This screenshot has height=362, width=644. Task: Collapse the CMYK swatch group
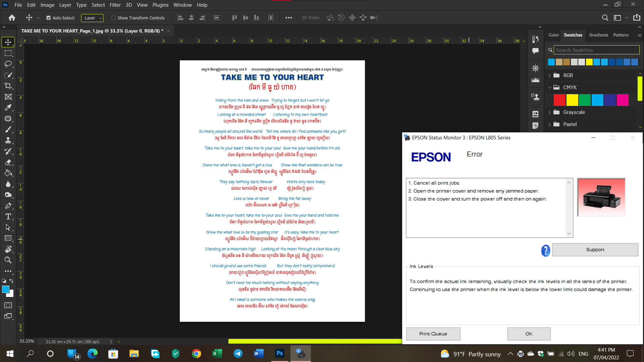pos(550,87)
